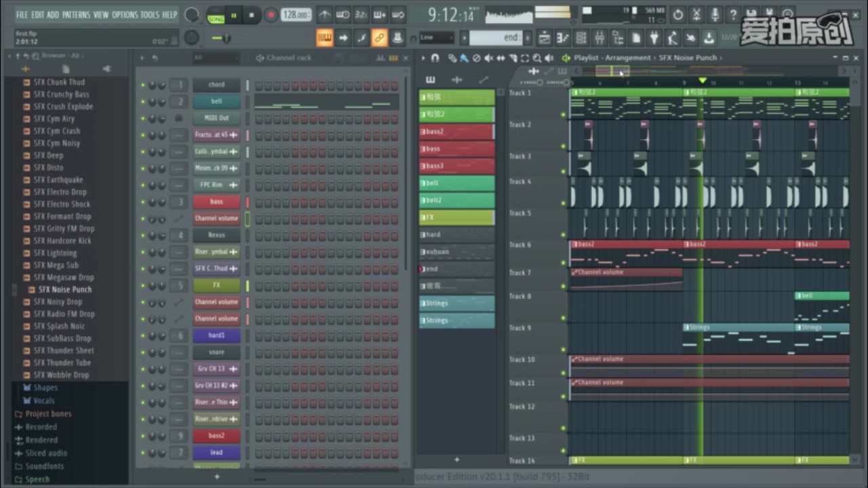Toggle typing keyboard to piano icon
Screen dimensions: 868x488
[325, 38]
